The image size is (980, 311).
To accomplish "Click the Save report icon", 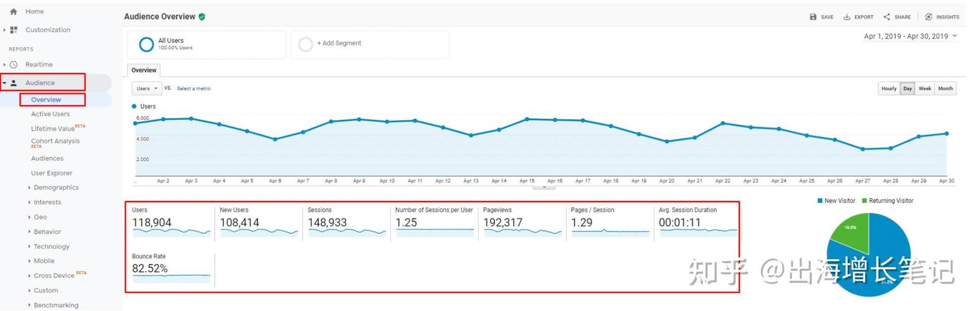I will click(813, 17).
